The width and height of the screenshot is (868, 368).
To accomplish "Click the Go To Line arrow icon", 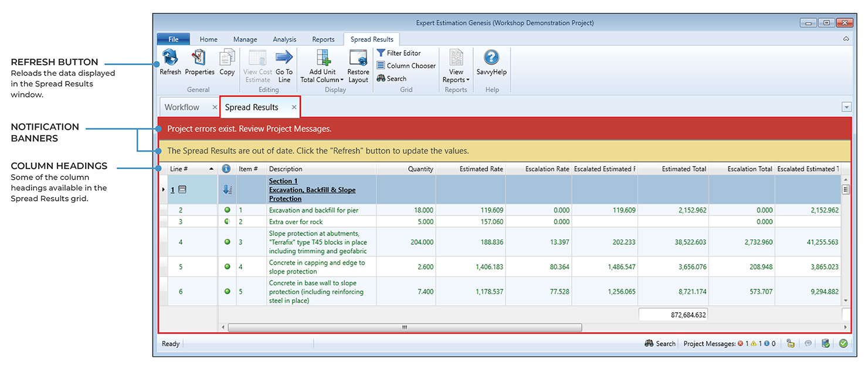I will [284, 58].
